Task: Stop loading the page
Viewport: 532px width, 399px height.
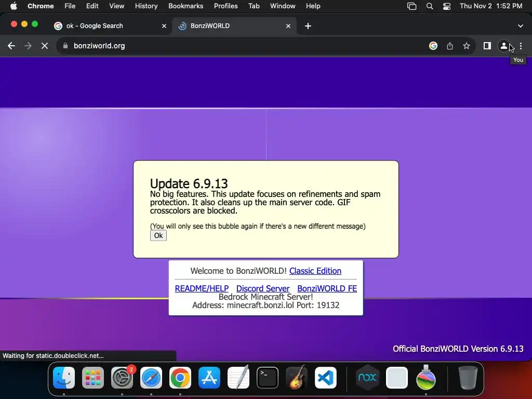Action: (45, 46)
